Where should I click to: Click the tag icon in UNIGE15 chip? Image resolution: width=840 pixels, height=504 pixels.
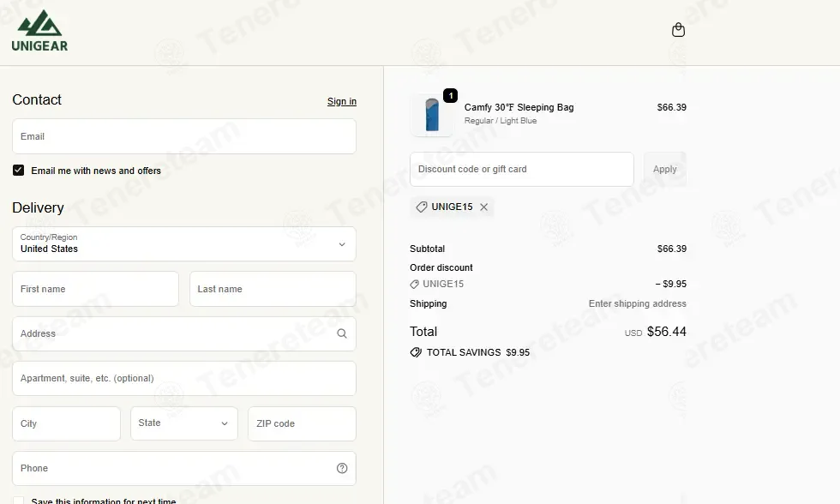[422, 207]
